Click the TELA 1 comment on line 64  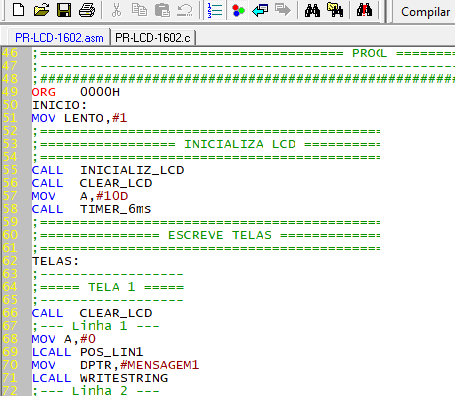click(112, 287)
